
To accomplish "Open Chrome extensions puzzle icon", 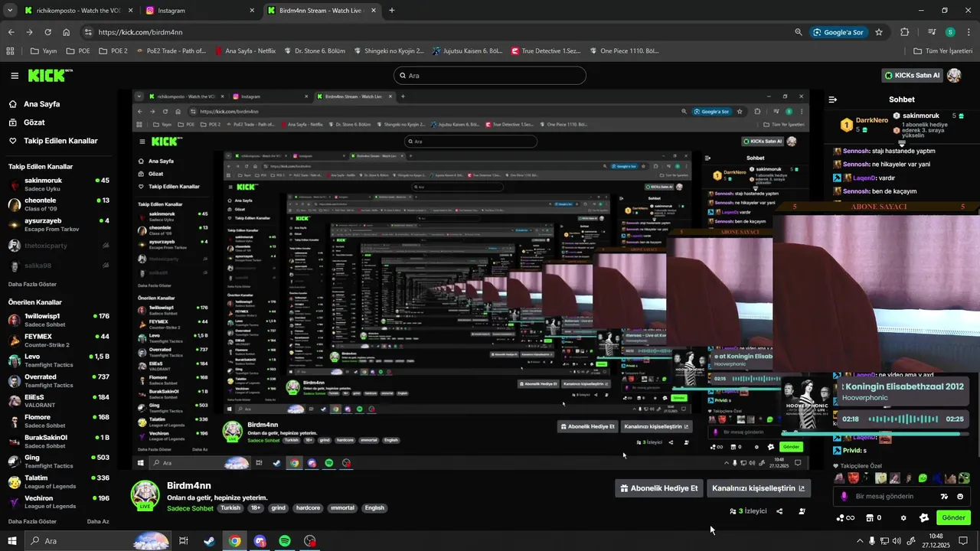I will (905, 32).
